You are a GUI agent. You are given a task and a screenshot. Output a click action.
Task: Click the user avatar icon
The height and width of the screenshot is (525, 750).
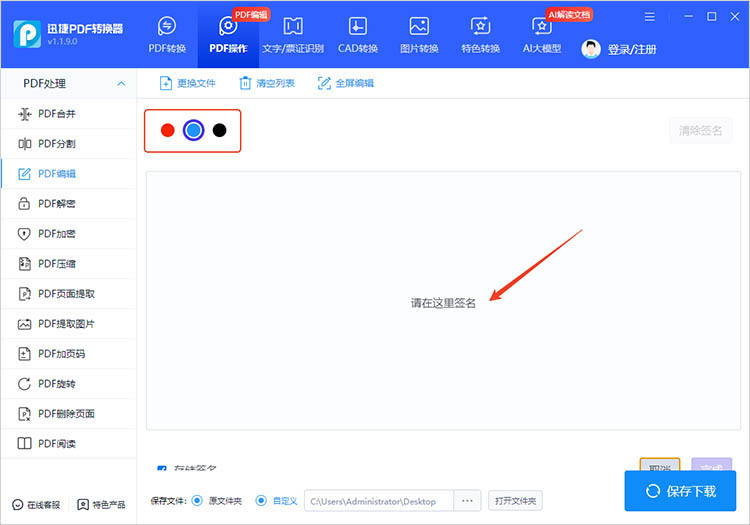coord(591,49)
